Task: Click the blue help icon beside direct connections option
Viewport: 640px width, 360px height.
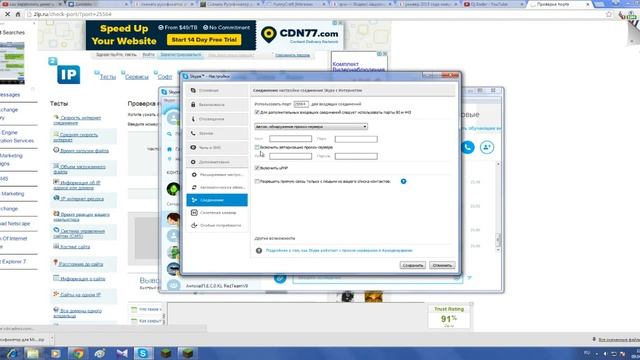Action: (x=403, y=181)
